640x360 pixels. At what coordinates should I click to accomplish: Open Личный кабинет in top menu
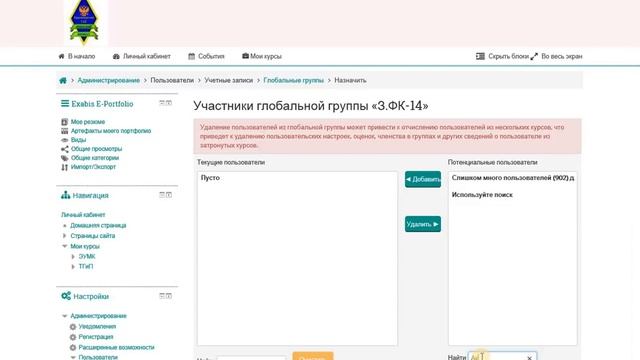coord(141,56)
